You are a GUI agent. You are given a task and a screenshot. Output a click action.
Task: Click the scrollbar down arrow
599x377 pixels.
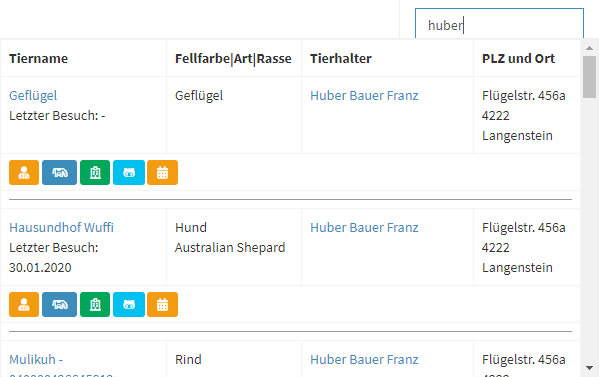coord(589,368)
